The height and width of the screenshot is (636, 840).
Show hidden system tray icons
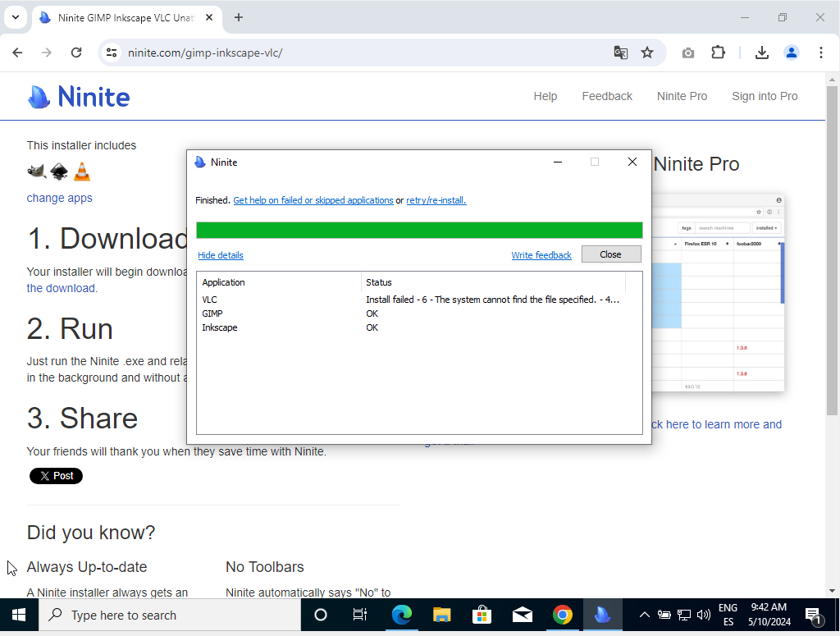(645, 615)
